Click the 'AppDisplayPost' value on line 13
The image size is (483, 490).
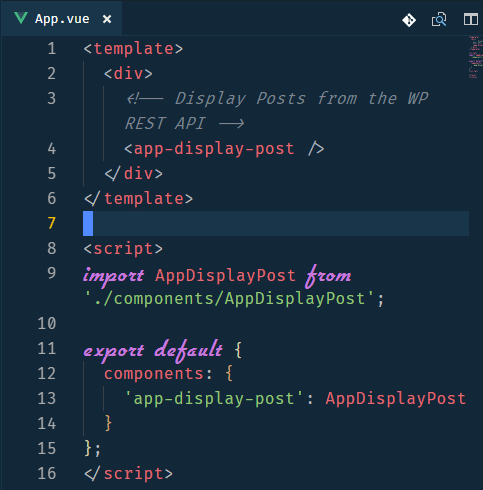396,399
